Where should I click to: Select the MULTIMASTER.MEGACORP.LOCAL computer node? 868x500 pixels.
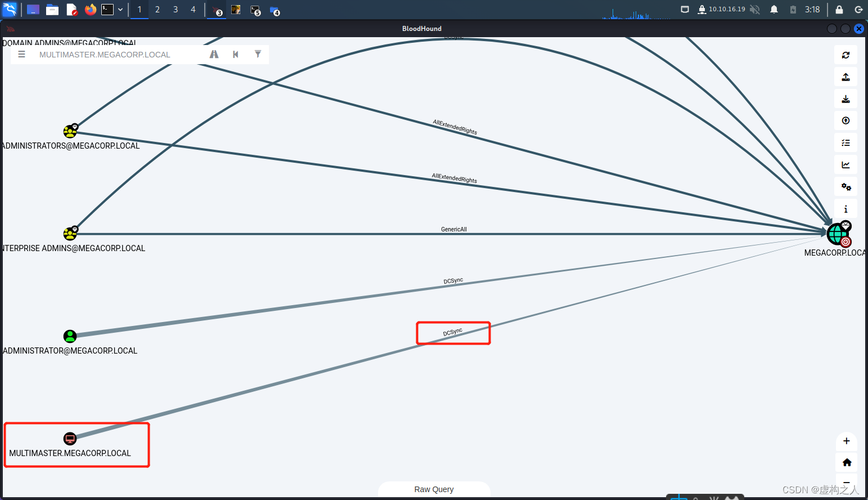[x=70, y=439]
